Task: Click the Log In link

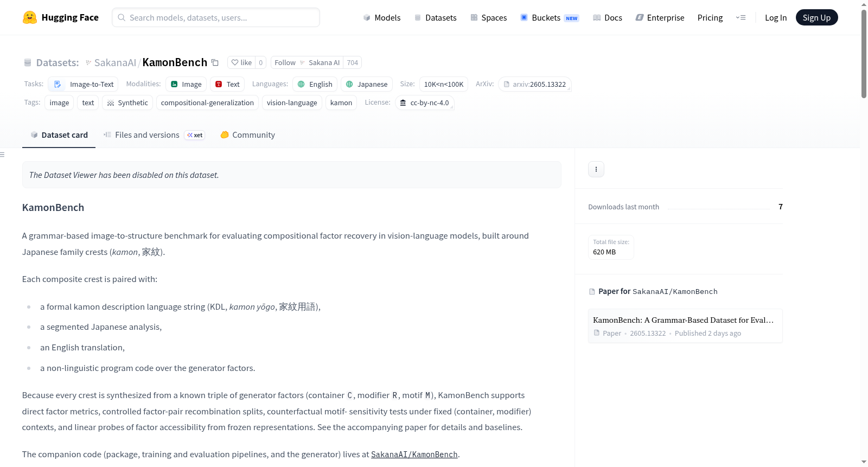Action: coord(776,17)
